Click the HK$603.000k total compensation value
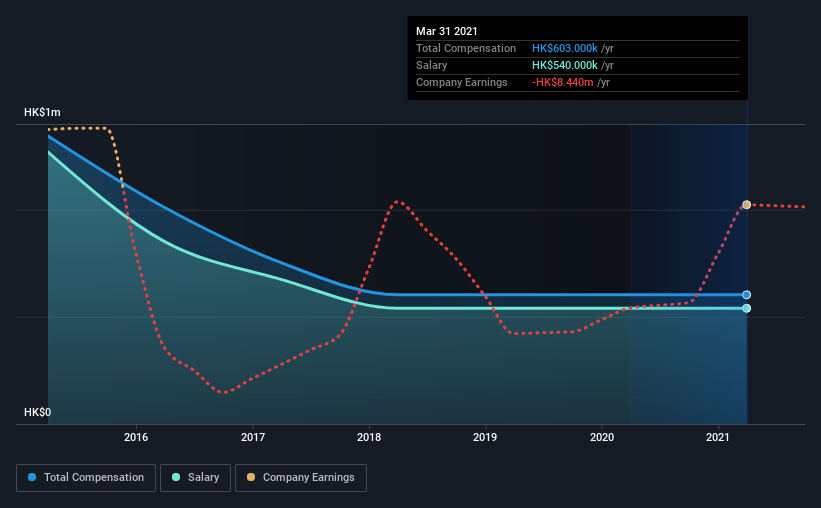821x508 pixels. click(565, 48)
